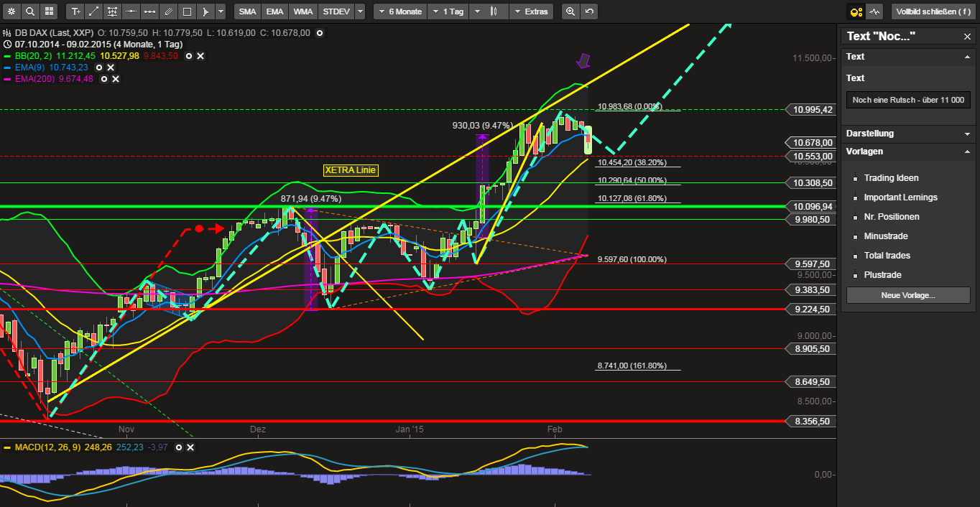Viewport: 980px width, 507px height.
Task: Click the clock icon beside date range
Action: point(8,44)
